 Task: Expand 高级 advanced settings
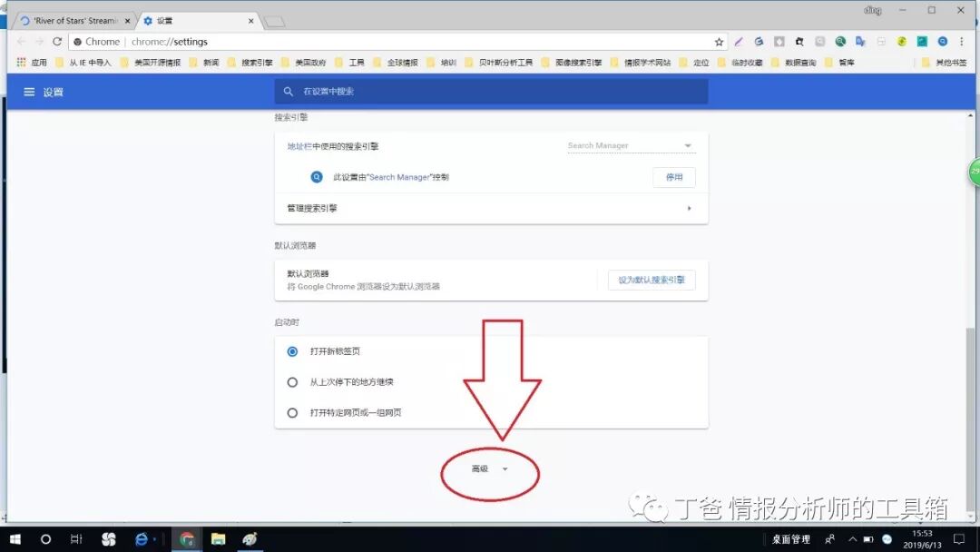489,468
